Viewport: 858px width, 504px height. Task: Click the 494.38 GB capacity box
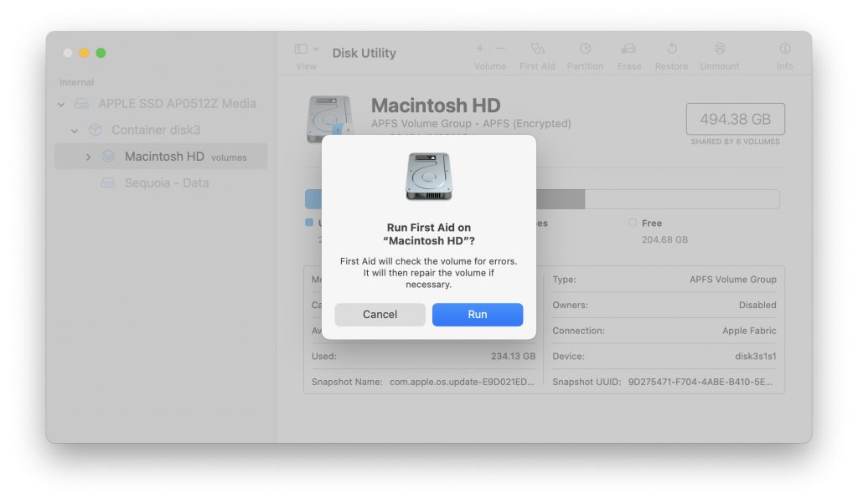tap(735, 120)
